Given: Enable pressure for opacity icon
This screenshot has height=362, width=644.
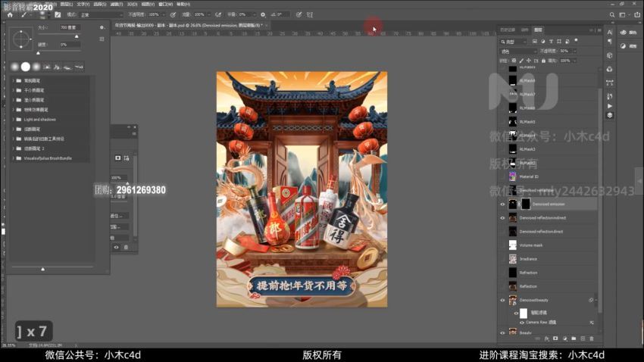Looking at the screenshot, I should 173,15.
